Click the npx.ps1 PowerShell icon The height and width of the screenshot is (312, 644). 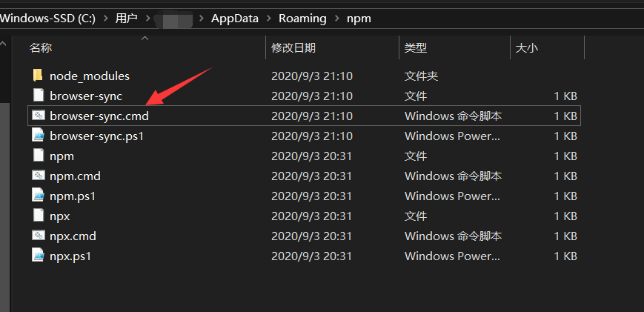(38, 256)
